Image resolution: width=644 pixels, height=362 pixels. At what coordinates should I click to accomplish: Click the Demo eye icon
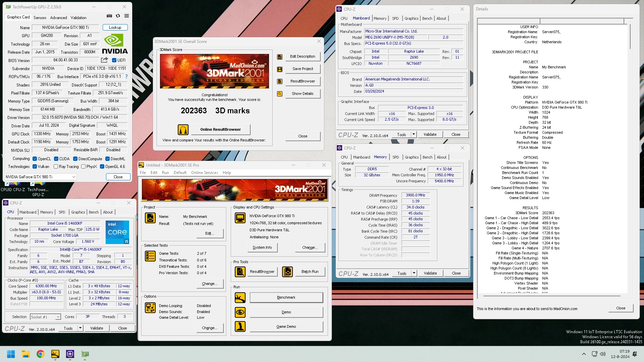(x=240, y=312)
